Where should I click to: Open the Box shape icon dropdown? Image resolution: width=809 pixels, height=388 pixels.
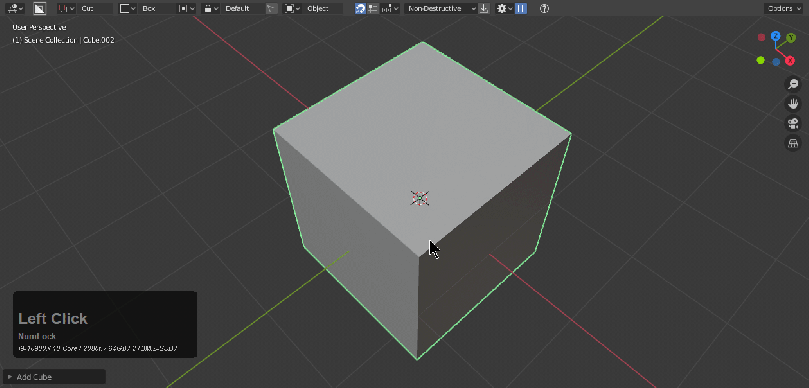127,8
